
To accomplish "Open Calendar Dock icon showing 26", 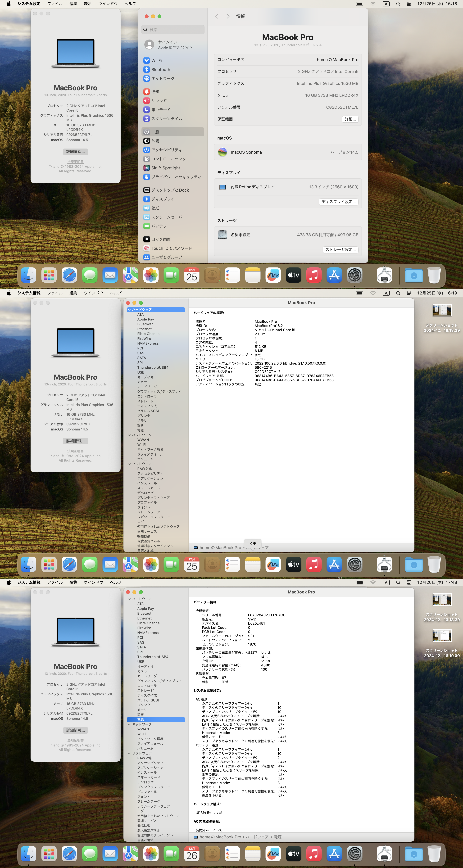I will pyautogui.click(x=192, y=853).
